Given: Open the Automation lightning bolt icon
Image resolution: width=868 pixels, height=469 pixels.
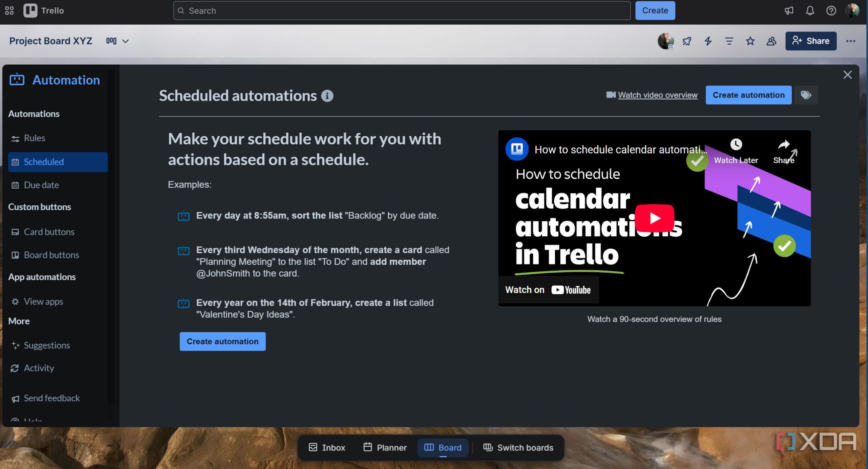Looking at the screenshot, I should click(708, 41).
